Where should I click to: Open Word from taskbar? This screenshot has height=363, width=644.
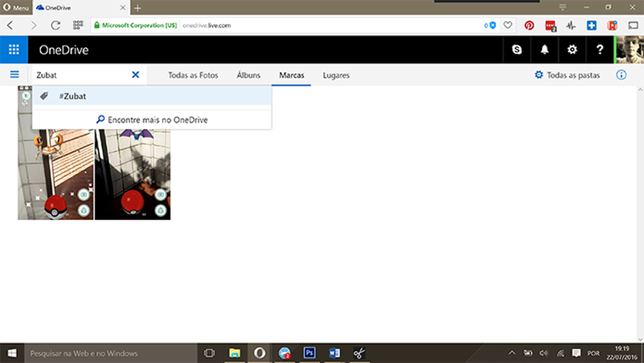coord(334,353)
